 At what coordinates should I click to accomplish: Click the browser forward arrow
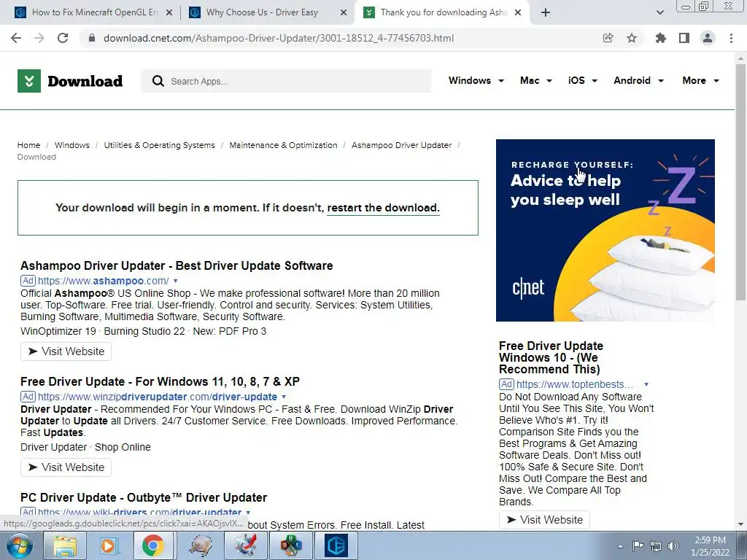[x=39, y=38]
